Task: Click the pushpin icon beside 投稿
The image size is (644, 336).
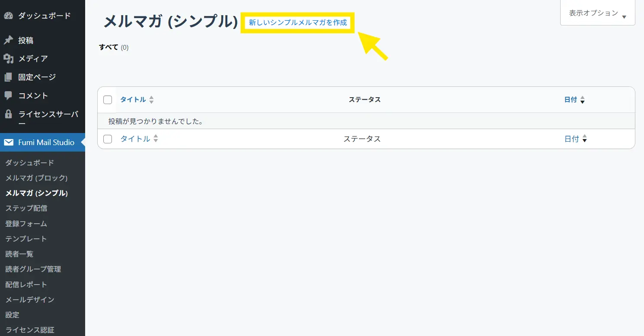Action: click(9, 40)
